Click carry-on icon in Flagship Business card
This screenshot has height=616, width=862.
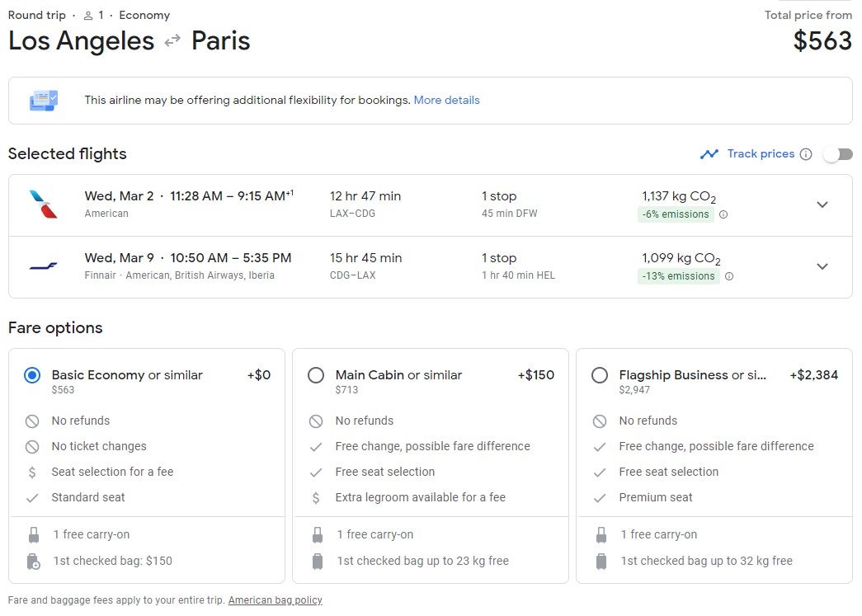(x=601, y=534)
